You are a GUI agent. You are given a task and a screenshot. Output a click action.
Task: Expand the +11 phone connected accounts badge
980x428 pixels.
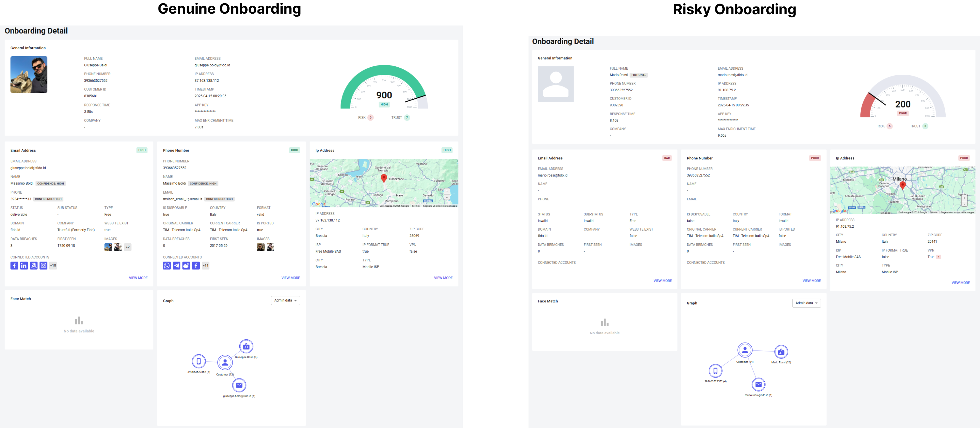click(x=205, y=265)
